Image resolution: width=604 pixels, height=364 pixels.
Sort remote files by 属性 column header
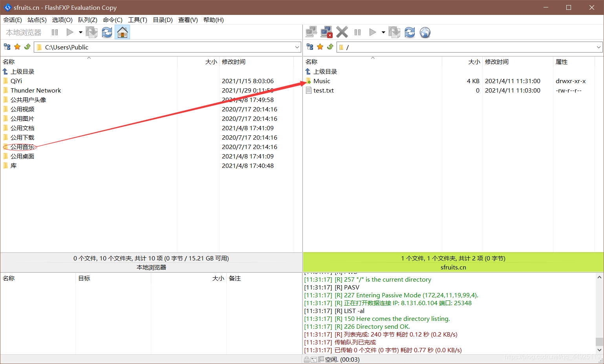click(574, 62)
